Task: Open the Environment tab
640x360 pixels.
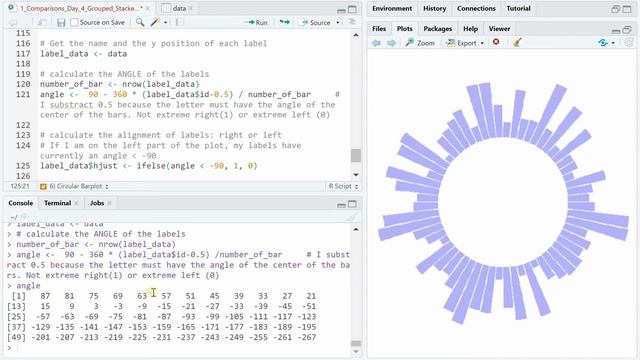Action: point(392,8)
